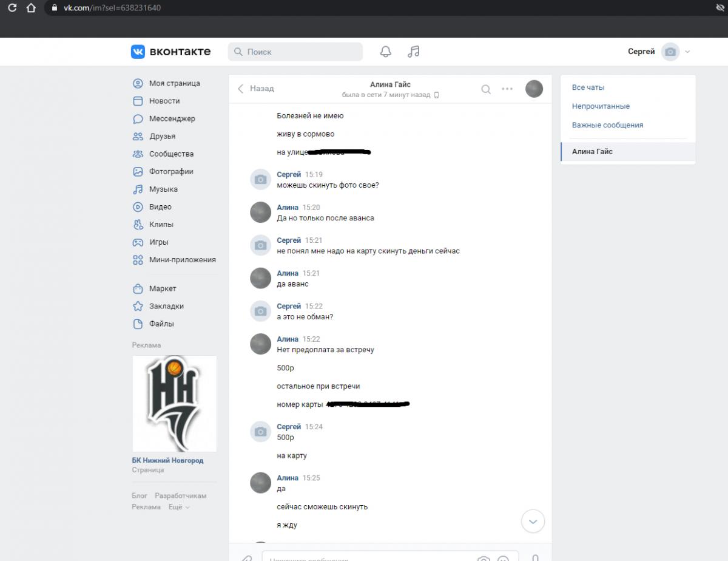Reload the page with browser refresh icon

pos(12,8)
